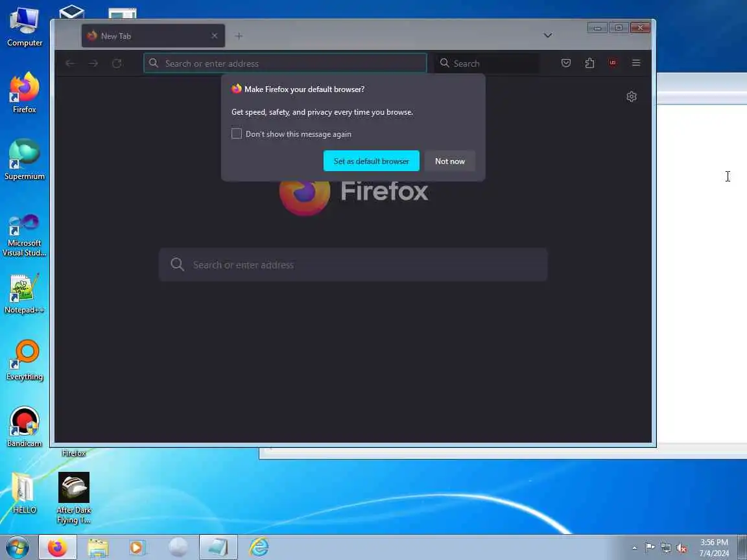Dismiss prompt with Not now button

click(450, 161)
